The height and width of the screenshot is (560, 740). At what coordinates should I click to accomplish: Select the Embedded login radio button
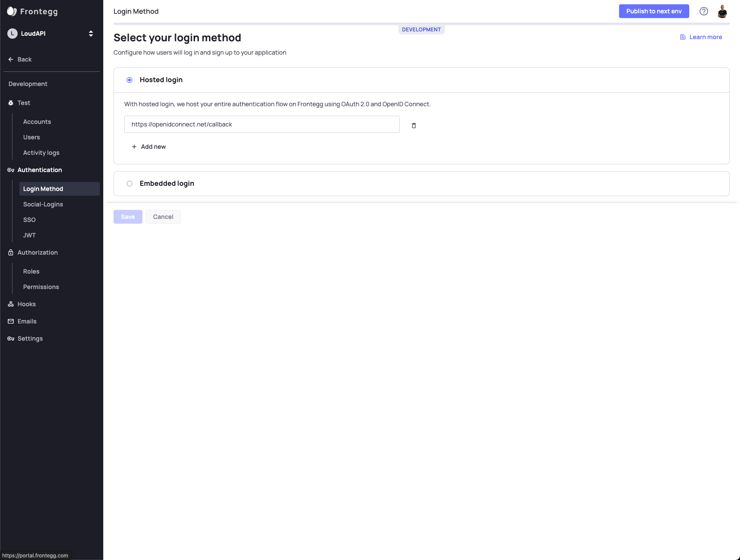pyautogui.click(x=129, y=184)
